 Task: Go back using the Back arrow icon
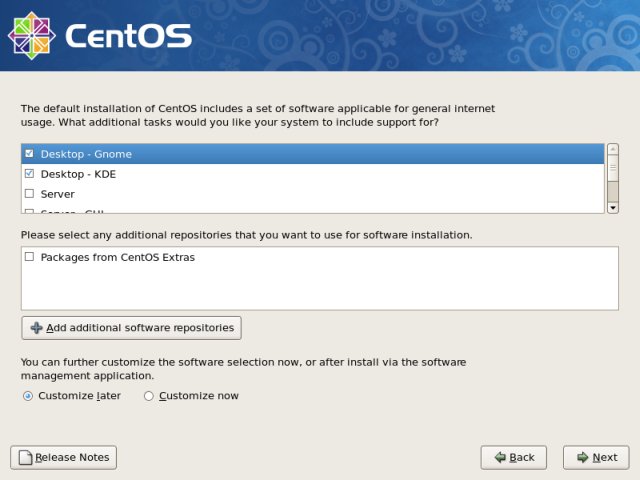pyautogui.click(x=499, y=458)
